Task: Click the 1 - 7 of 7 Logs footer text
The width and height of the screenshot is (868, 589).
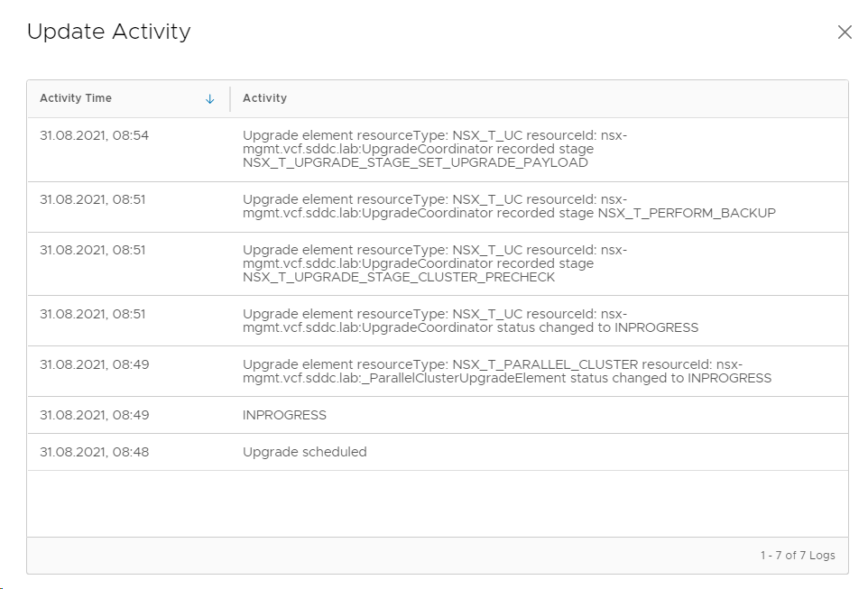Action: point(797,556)
